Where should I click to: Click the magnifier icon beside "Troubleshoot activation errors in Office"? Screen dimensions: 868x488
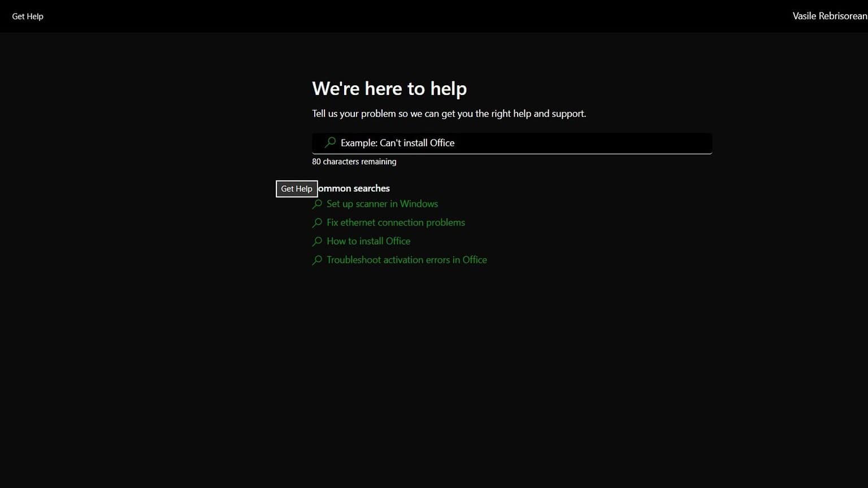coord(317,260)
